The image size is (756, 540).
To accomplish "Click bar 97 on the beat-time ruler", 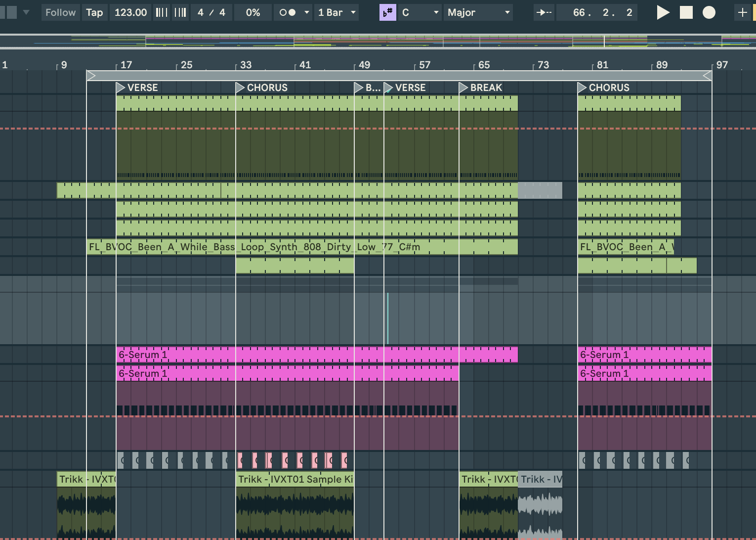I will 722,65.
